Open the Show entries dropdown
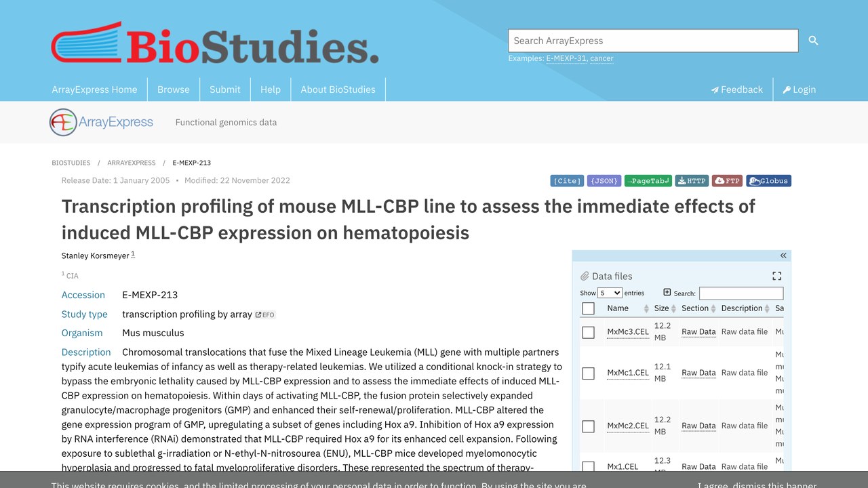The image size is (868, 488). [x=610, y=293]
